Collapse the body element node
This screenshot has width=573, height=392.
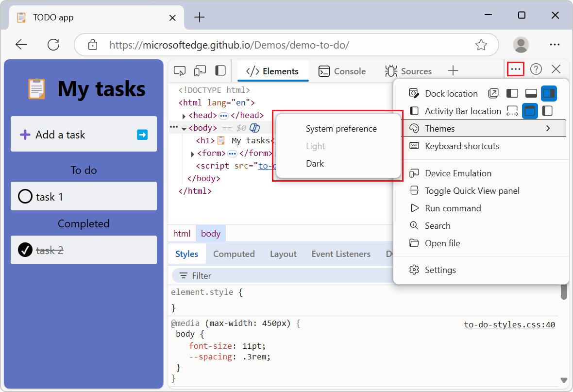coord(184,128)
